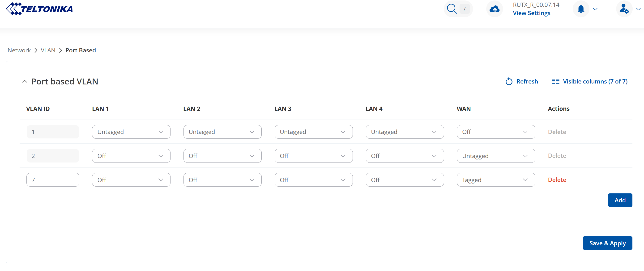The image size is (644, 271).
Task: Open LAN 4 dropdown for VLAN 2
Action: tap(405, 156)
